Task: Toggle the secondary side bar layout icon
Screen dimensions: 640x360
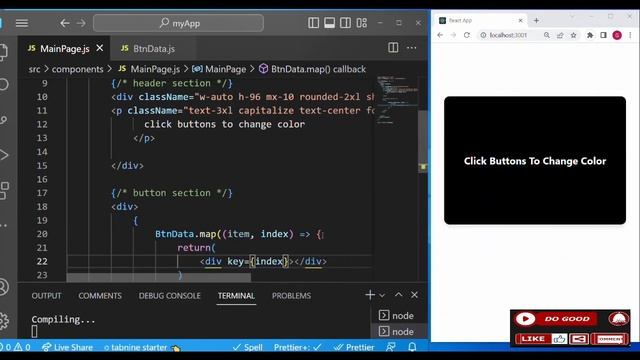Action: tap(345, 23)
